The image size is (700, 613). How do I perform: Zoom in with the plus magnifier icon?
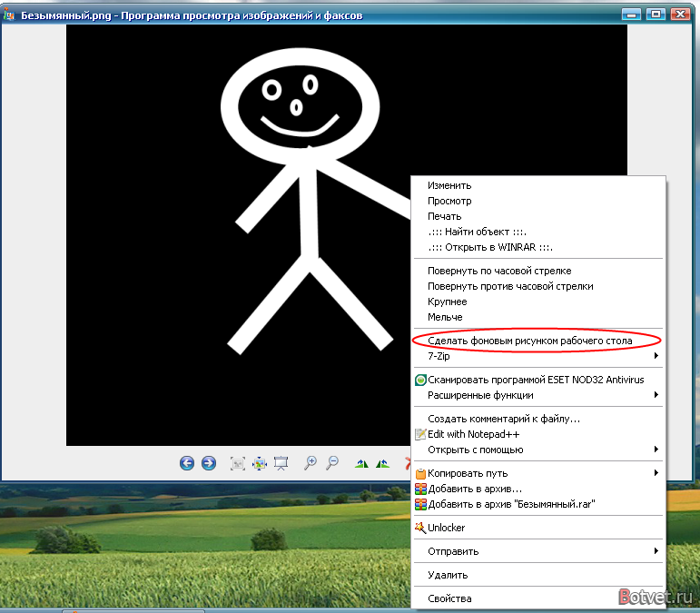pos(310,463)
